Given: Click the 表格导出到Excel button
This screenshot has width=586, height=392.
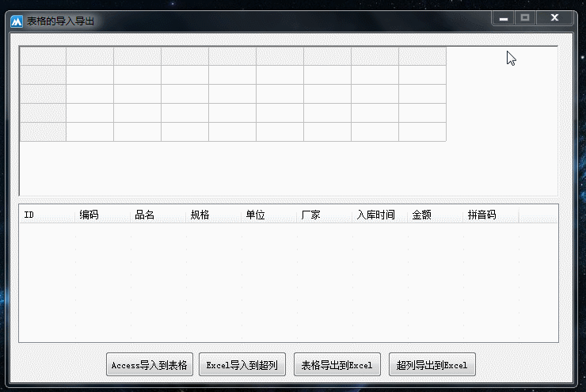Looking at the screenshot, I should point(337,364).
